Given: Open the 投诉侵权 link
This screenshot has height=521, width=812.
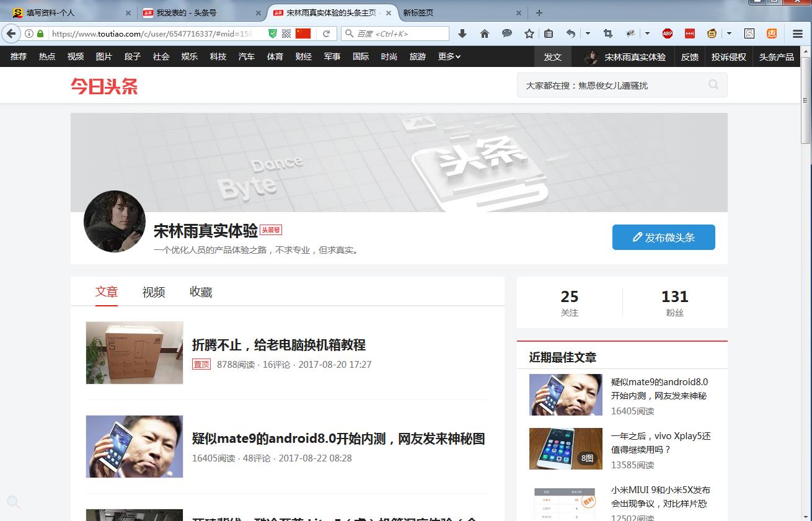Looking at the screenshot, I should (x=729, y=56).
